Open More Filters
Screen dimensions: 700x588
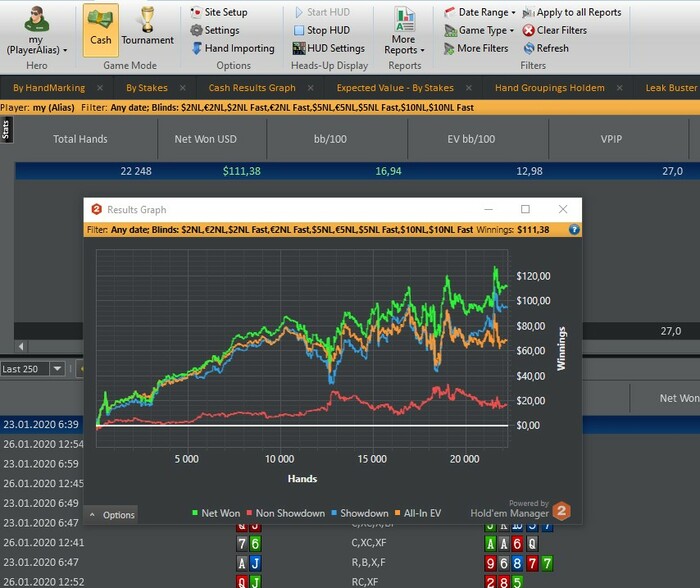[476, 48]
